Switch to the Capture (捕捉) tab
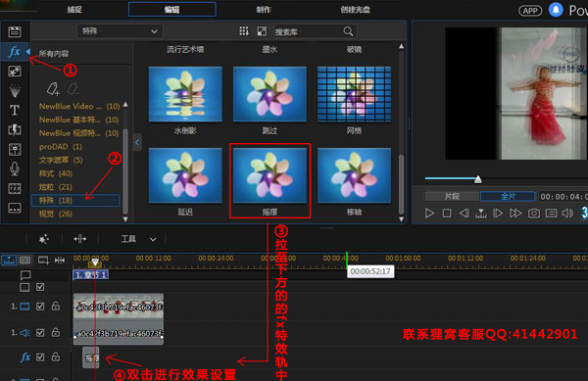This screenshot has height=381, width=588. tap(74, 10)
